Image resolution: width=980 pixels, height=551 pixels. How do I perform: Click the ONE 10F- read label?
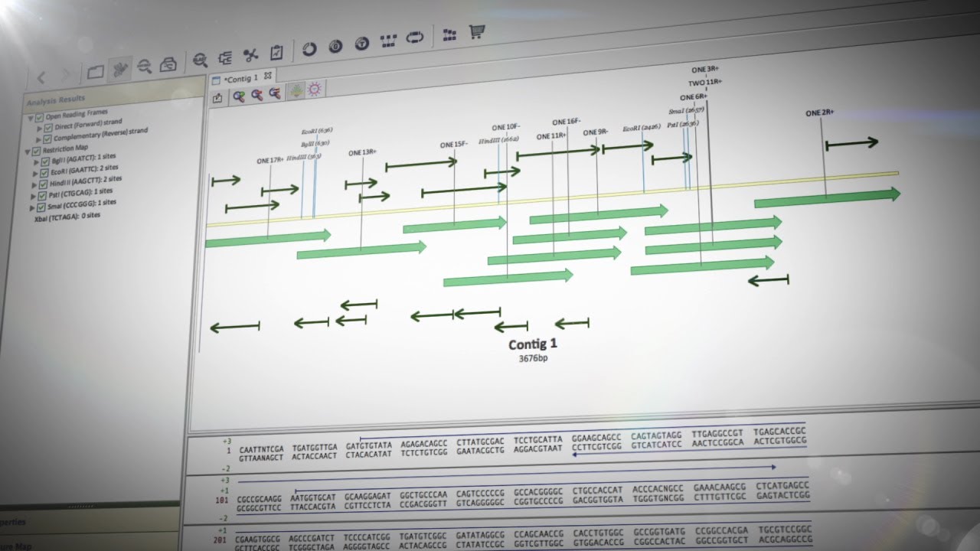pos(506,127)
